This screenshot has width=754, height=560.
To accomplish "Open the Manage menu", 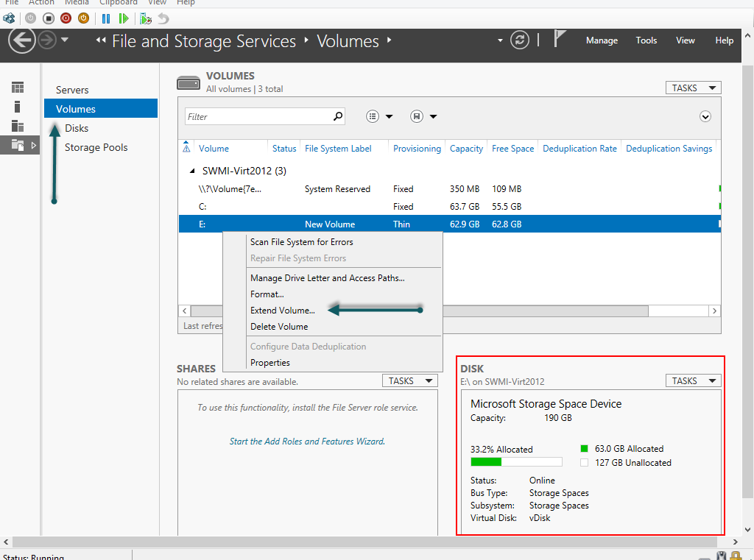I will click(x=602, y=40).
